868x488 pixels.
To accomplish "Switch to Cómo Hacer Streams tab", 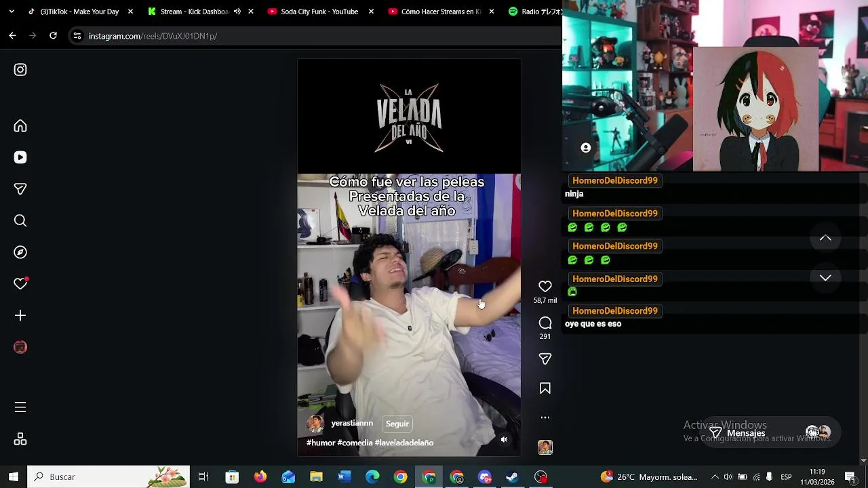I will (x=441, y=12).
